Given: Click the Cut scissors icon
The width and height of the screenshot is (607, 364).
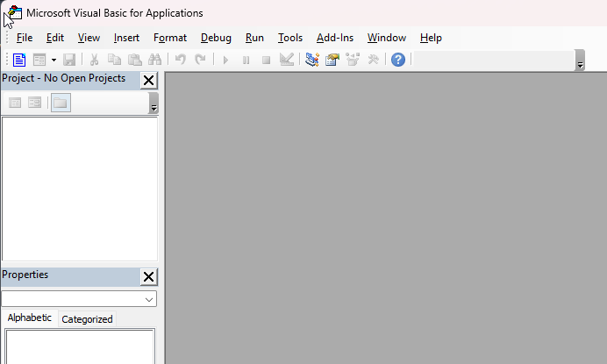Looking at the screenshot, I should pos(94,60).
